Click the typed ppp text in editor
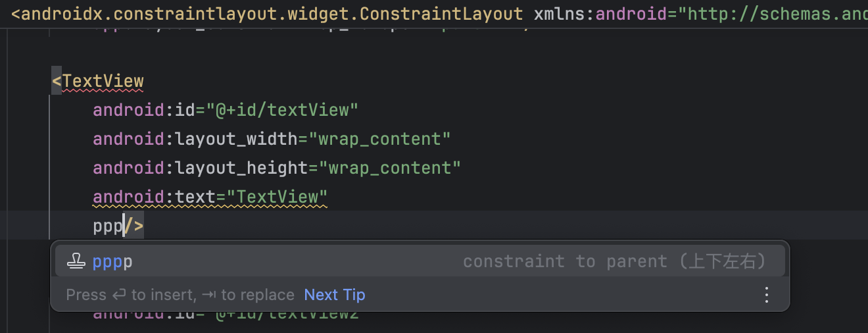This screenshot has height=333, width=868. tap(107, 226)
